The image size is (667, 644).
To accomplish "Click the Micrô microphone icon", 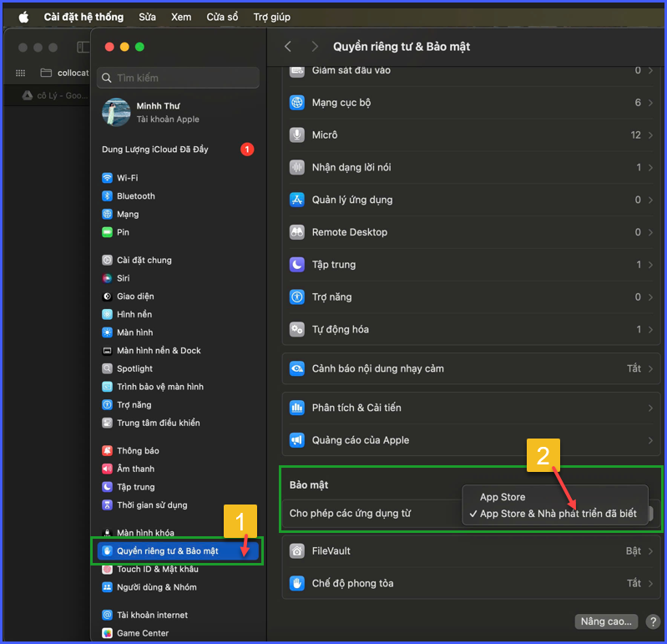I will pos(297,134).
